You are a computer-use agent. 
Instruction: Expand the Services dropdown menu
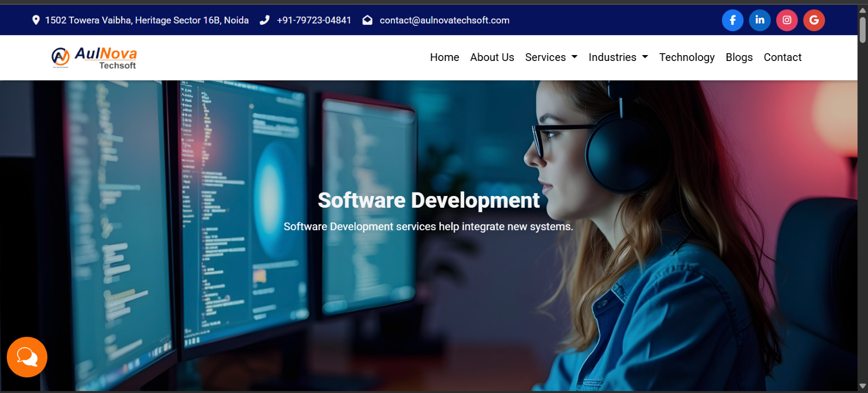coord(551,58)
